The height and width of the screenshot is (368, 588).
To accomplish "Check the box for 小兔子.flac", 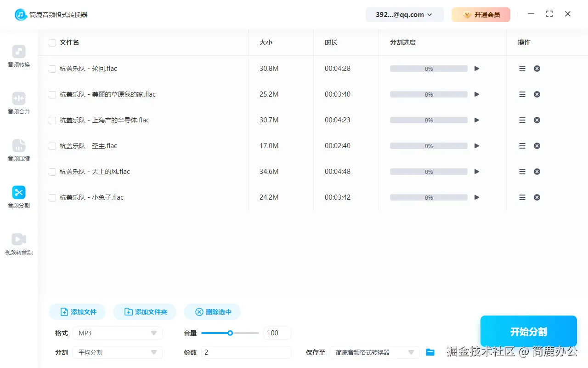I will coord(52,198).
